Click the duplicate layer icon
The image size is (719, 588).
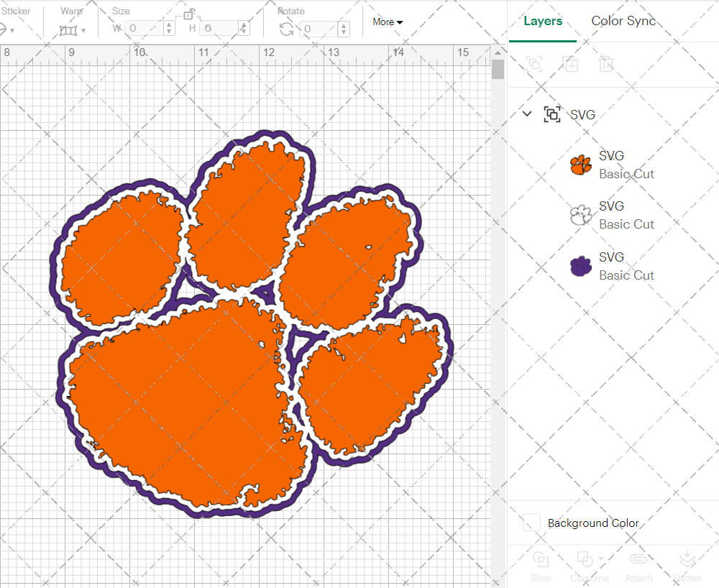(571, 64)
